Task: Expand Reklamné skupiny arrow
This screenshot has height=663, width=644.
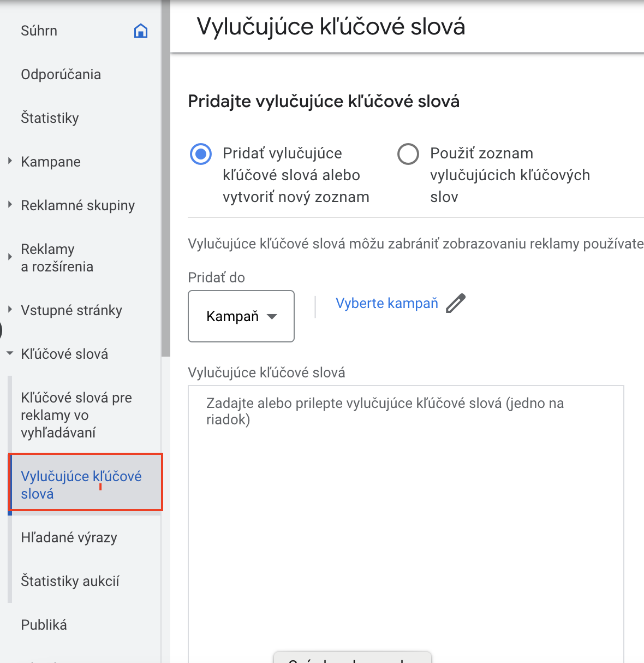Action: point(10,205)
